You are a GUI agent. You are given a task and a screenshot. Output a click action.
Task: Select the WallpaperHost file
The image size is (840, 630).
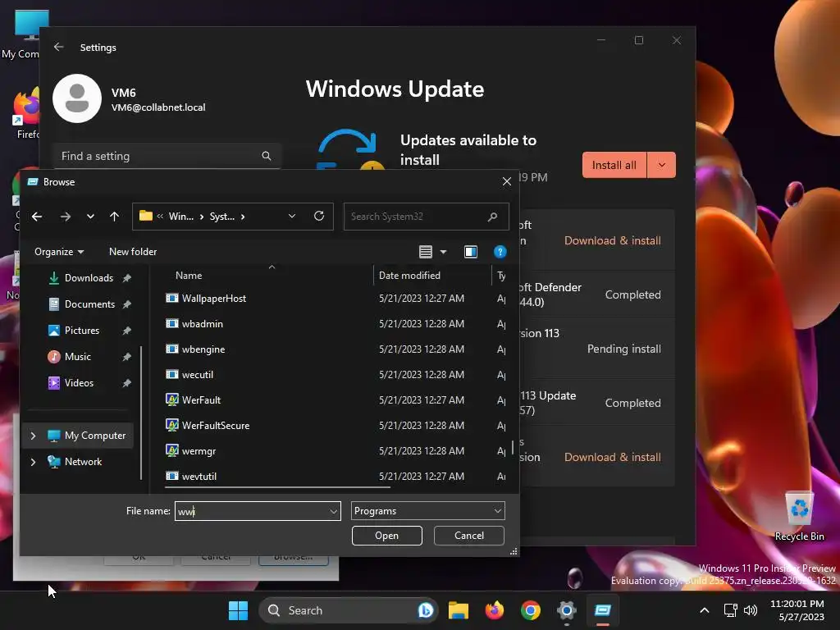(214, 299)
